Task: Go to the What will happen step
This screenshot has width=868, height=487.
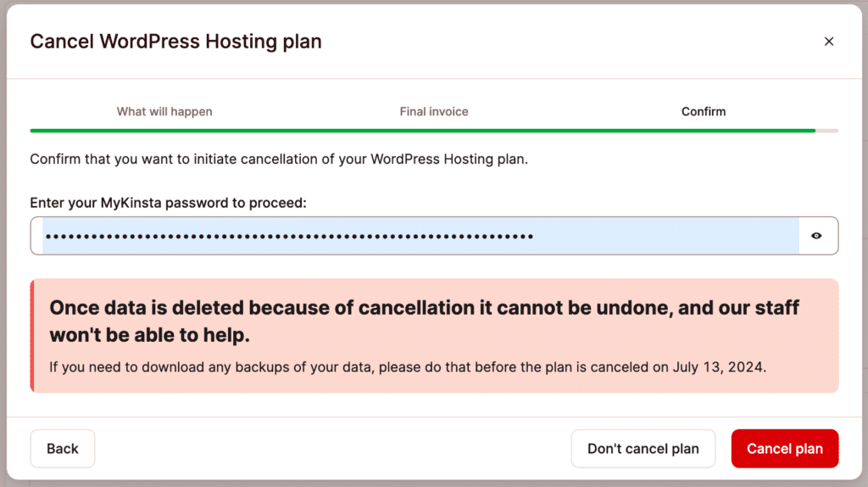Action: tap(164, 111)
